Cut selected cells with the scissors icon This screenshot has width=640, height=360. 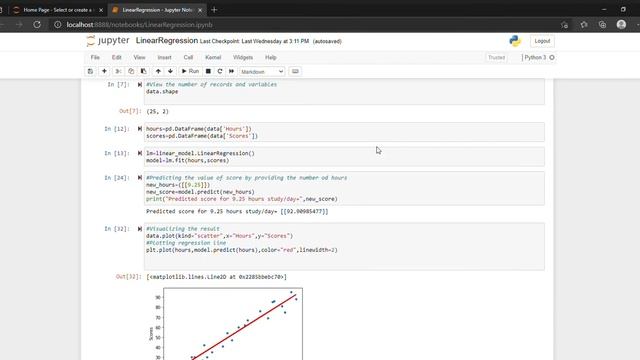[x=118, y=71]
